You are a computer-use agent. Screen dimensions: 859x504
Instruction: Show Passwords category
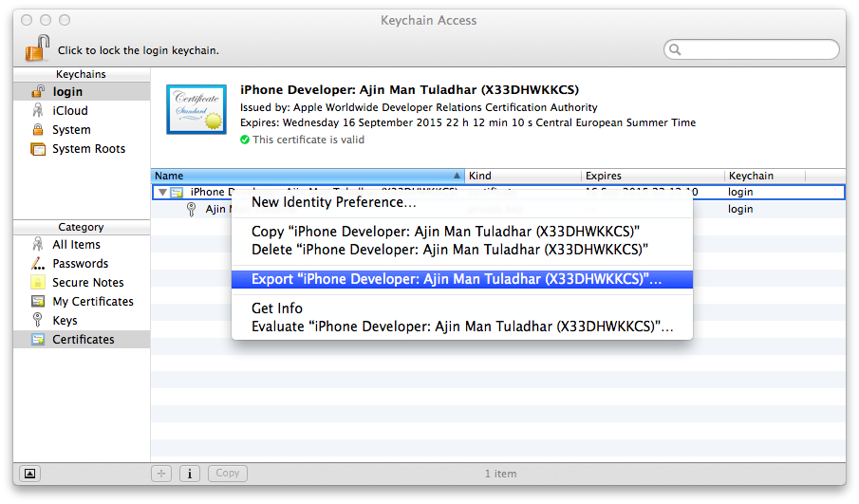click(x=82, y=264)
